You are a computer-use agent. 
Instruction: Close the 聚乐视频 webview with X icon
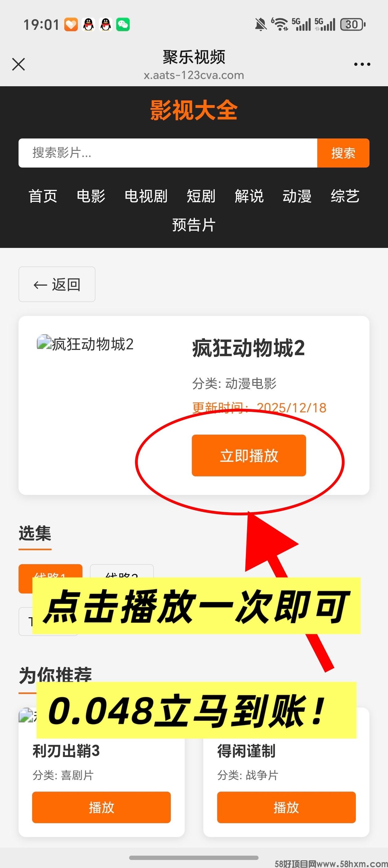[x=19, y=64]
